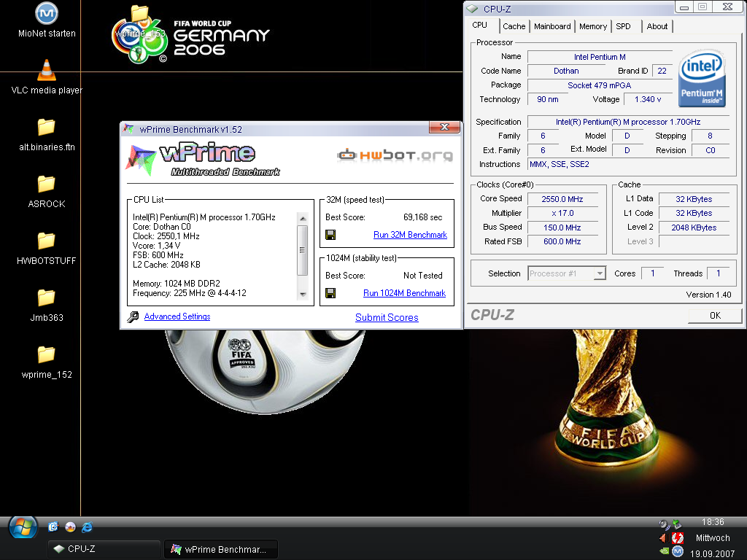Click the wPrime title bar icon
The height and width of the screenshot is (560, 747).
[x=128, y=129]
